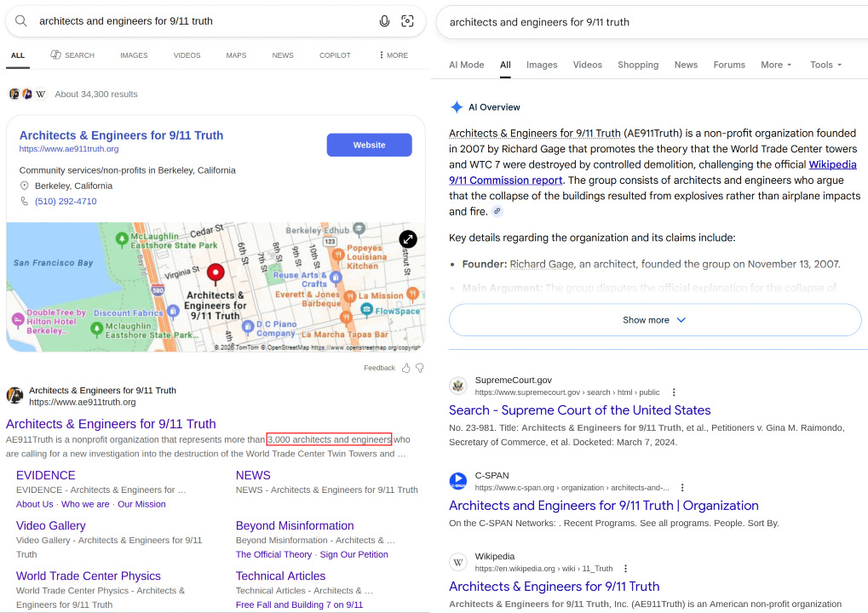Expand AI Overview with Show more

[655, 320]
